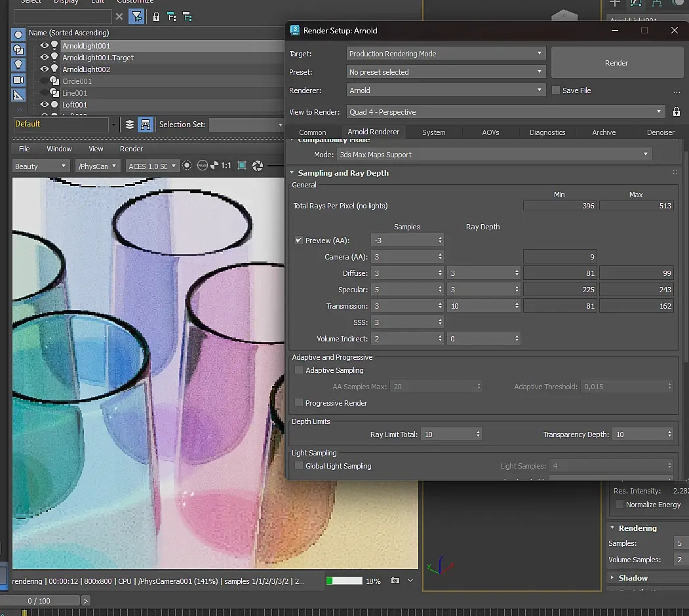The height and width of the screenshot is (616, 689).
Task: Open the Beauty AOV dropdown
Action: click(41, 166)
